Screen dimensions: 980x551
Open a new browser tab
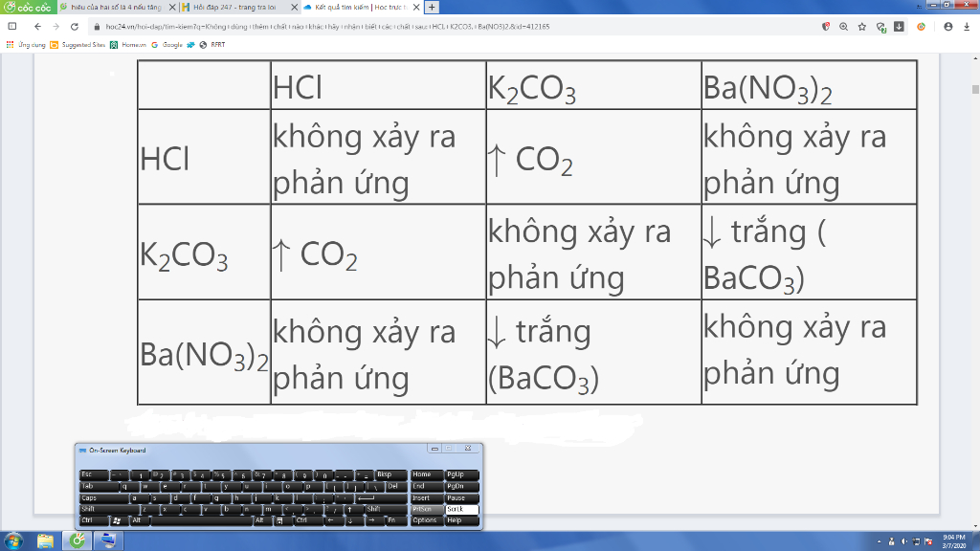432,8
